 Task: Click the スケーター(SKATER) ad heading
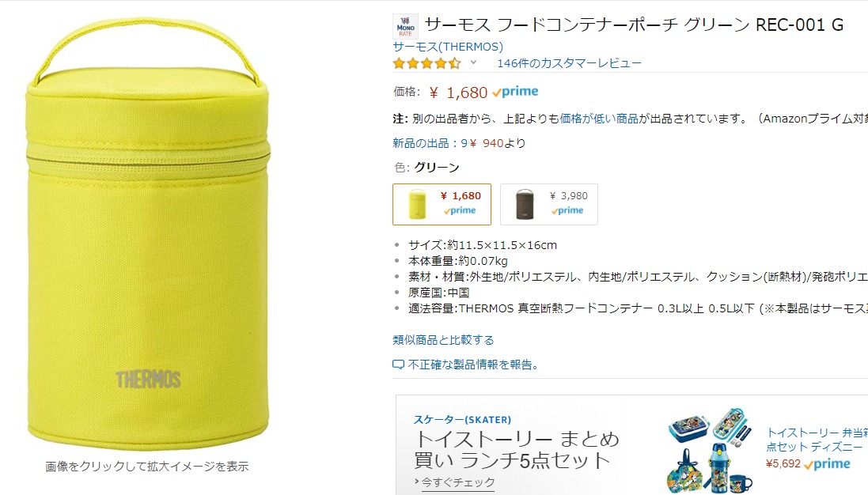coord(462,420)
